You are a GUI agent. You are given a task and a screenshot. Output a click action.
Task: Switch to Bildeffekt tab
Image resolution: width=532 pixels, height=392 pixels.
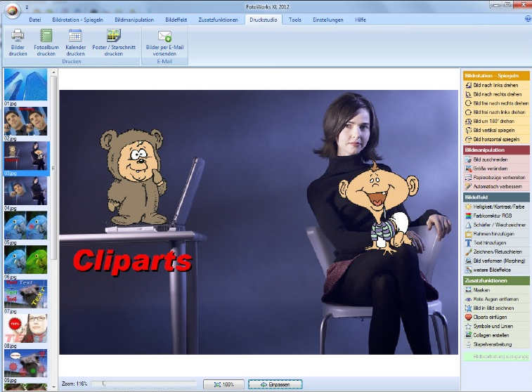(176, 20)
